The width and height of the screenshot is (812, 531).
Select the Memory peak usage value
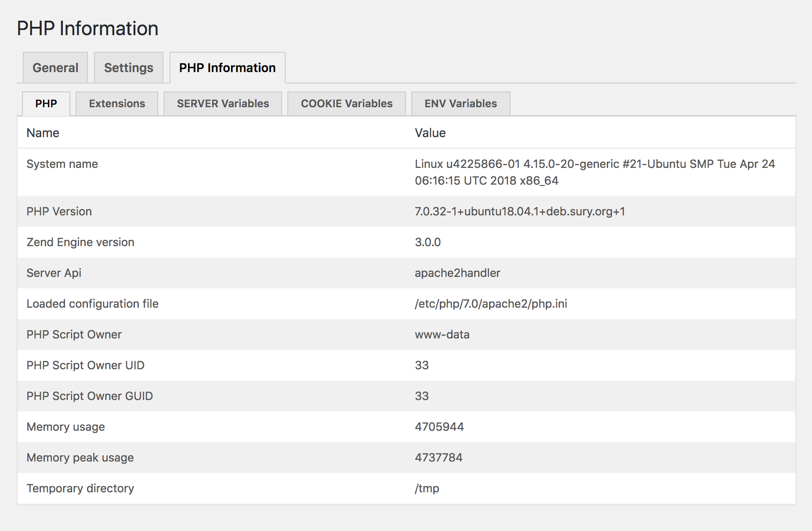pyautogui.click(x=438, y=458)
